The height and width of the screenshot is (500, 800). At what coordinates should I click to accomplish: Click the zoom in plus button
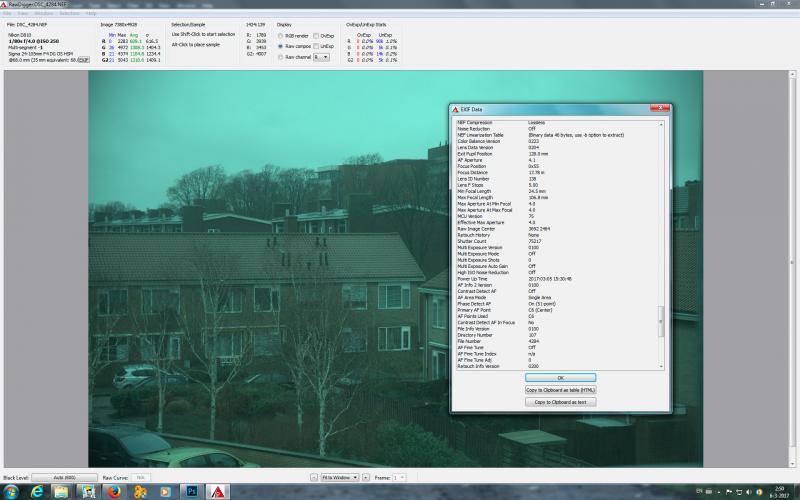pyautogui.click(x=366, y=478)
